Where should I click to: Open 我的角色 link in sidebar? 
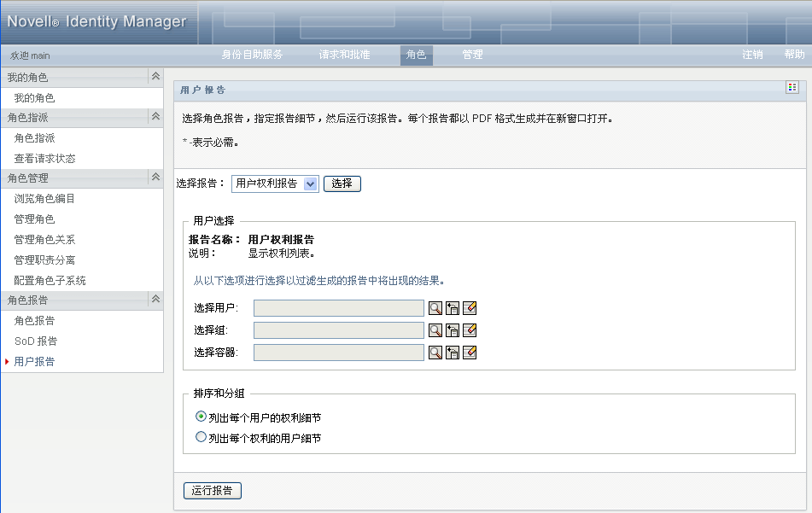click(x=34, y=98)
